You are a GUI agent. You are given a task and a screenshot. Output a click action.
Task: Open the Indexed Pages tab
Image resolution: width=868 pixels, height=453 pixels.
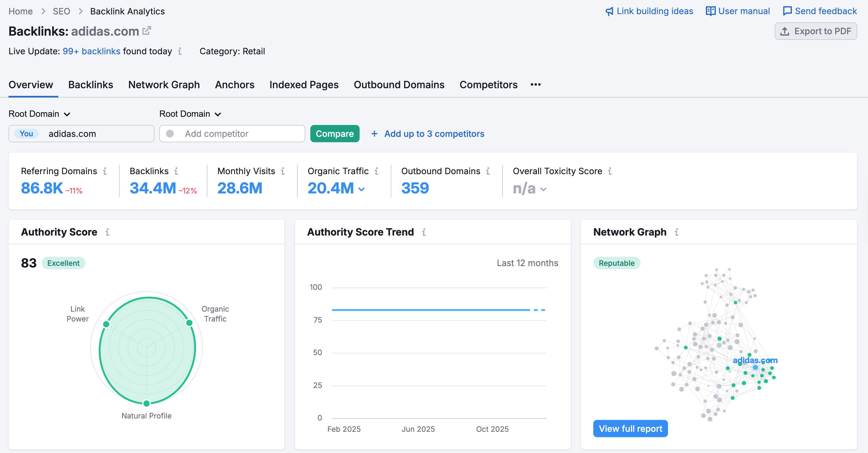(x=304, y=85)
